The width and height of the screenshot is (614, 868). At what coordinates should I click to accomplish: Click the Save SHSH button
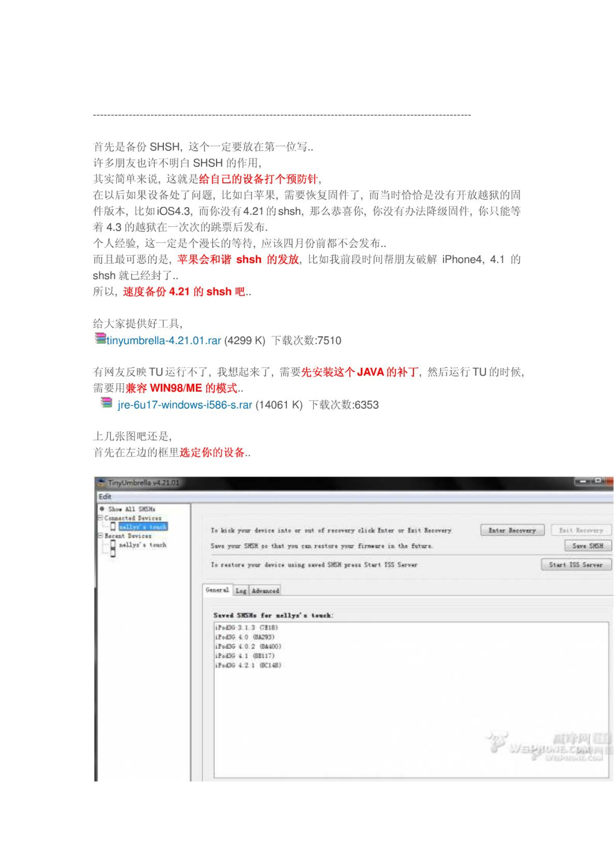click(x=588, y=546)
